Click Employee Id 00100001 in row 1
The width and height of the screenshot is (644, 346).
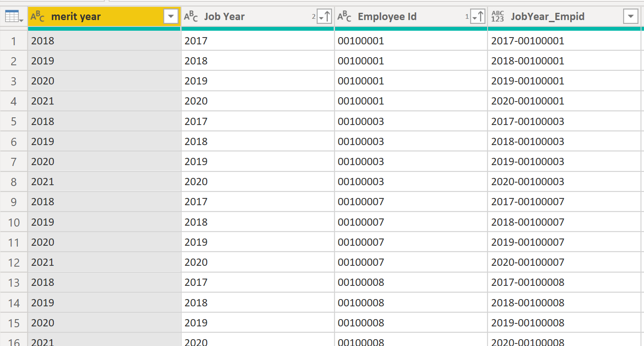[x=411, y=41]
